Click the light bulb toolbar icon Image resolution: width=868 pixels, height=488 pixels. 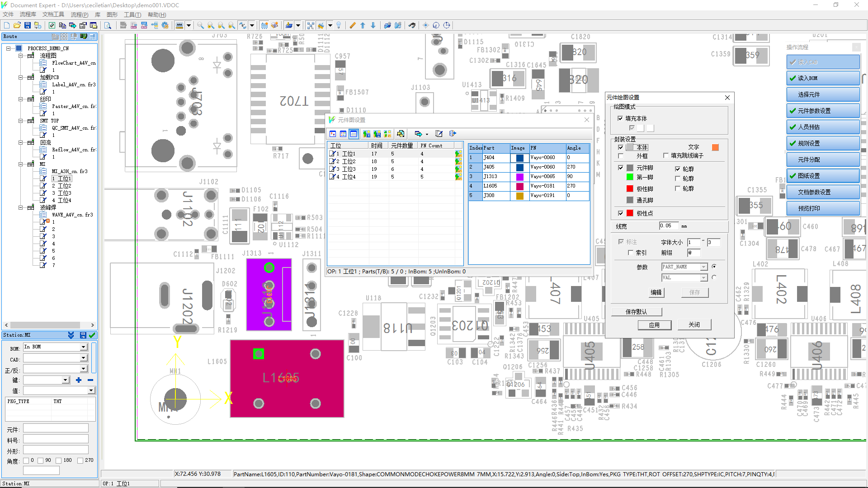pyautogui.click(x=339, y=25)
